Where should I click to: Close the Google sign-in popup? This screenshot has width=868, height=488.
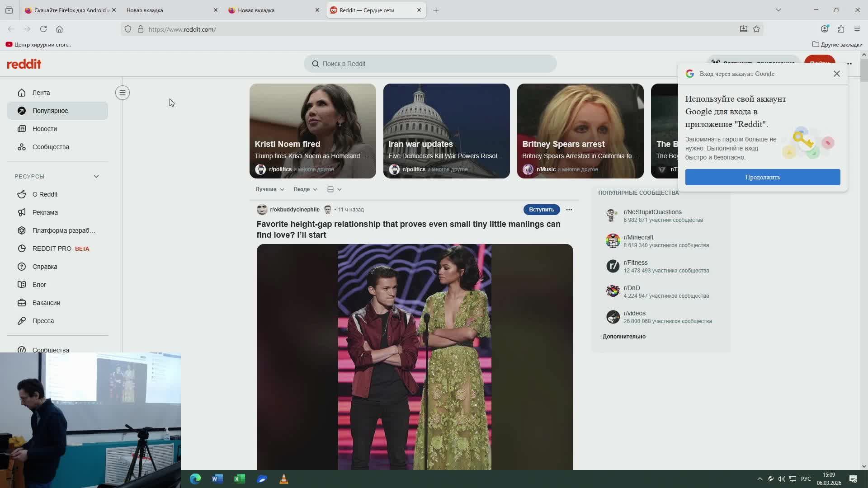[836, 74]
